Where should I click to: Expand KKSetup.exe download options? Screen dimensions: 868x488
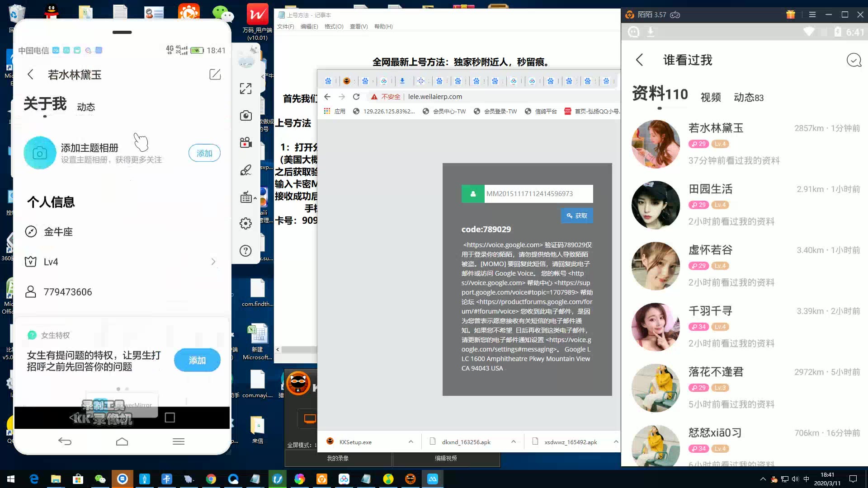[410, 442]
